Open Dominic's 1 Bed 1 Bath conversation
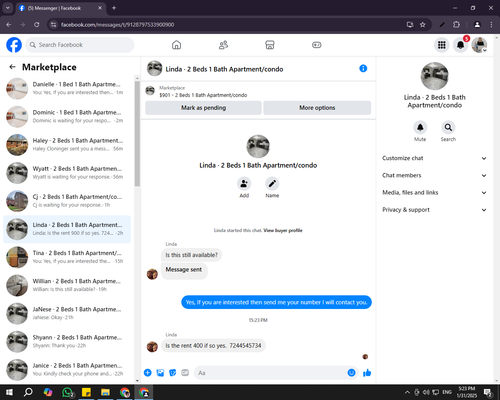The width and height of the screenshot is (500, 400). click(x=67, y=116)
